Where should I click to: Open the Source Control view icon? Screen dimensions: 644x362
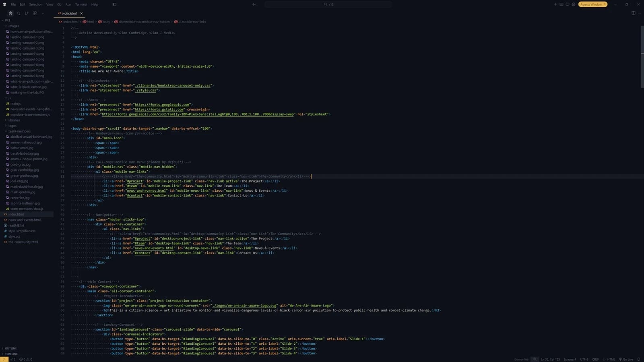[x=27, y=13]
